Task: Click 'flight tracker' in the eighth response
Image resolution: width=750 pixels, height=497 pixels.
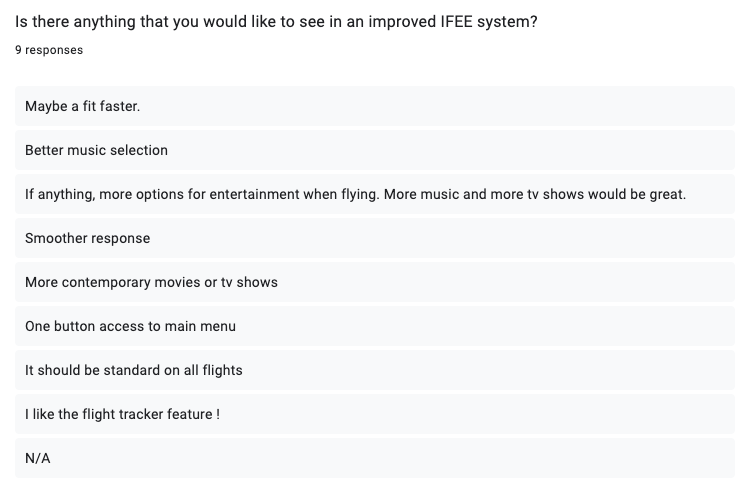Action: coord(116,414)
